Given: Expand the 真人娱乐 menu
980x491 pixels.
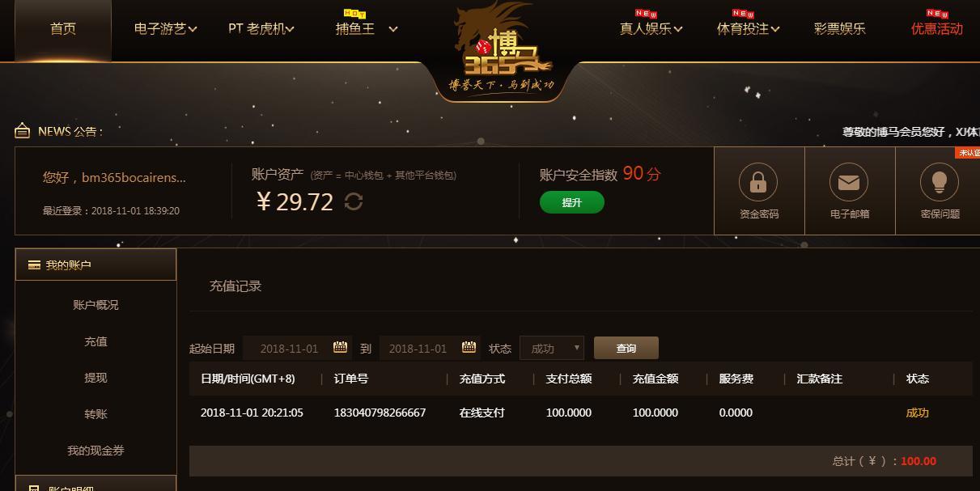Looking at the screenshot, I should (x=651, y=29).
